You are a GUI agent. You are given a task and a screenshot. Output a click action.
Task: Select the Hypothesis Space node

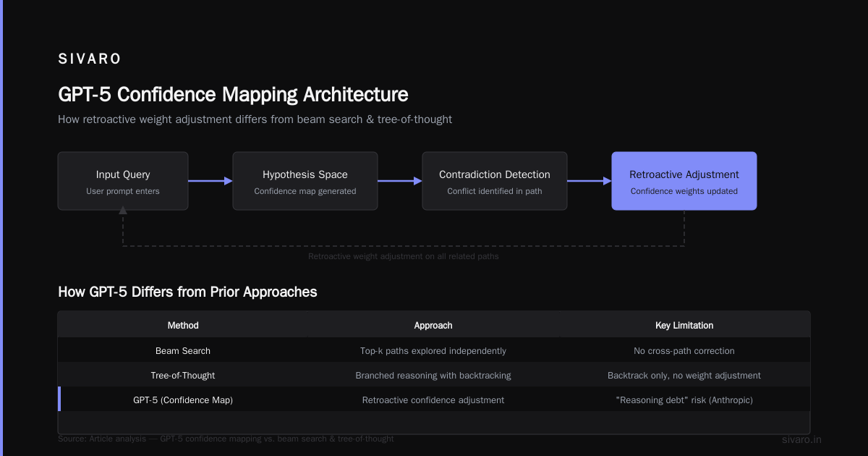pos(305,181)
